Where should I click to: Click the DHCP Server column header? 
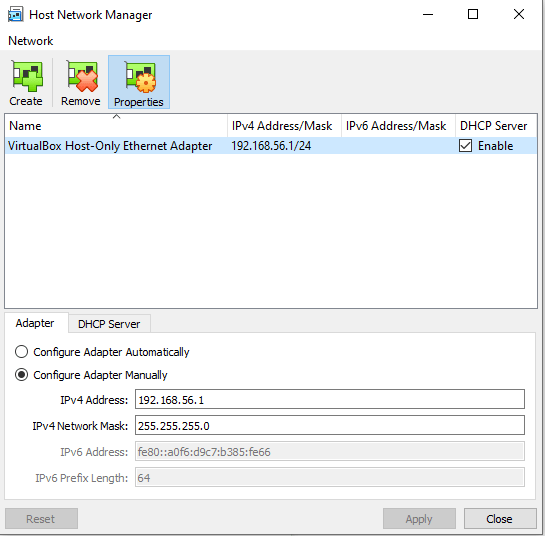coord(496,125)
